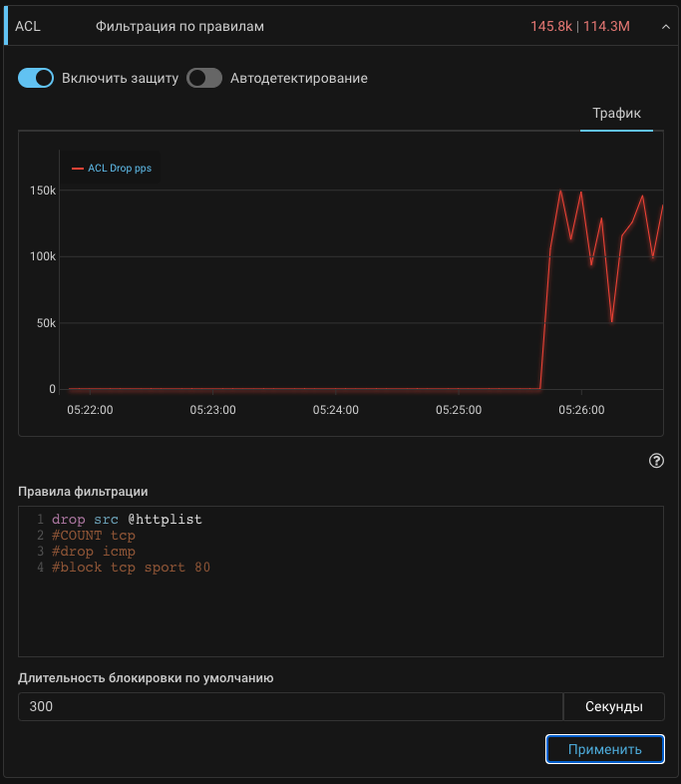Screen dimensions: 681x784
Task: Disable the Включить защиту toggle
Action: 36,78
